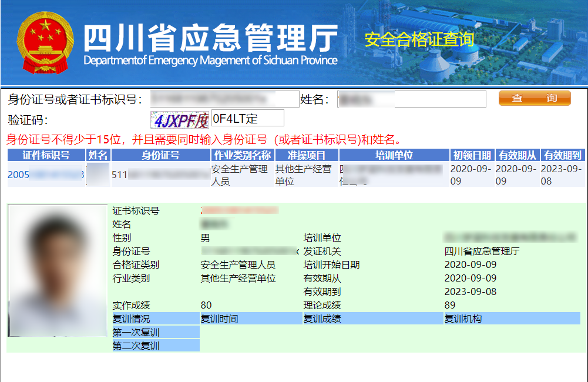Click the 发证机关 value 四川省应急管理厅
Image resolution: width=588 pixels, height=382 pixels.
click(x=482, y=252)
